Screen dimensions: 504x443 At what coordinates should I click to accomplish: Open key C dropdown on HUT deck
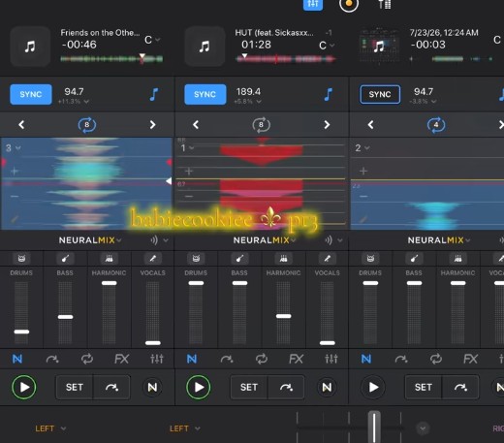pos(327,46)
